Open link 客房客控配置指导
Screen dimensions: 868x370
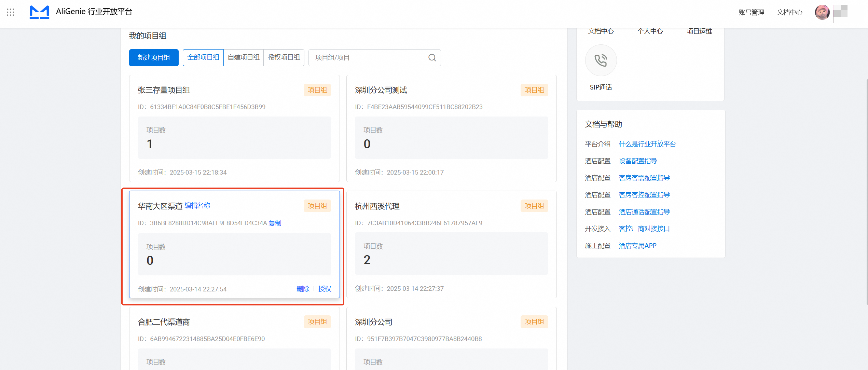644,195
